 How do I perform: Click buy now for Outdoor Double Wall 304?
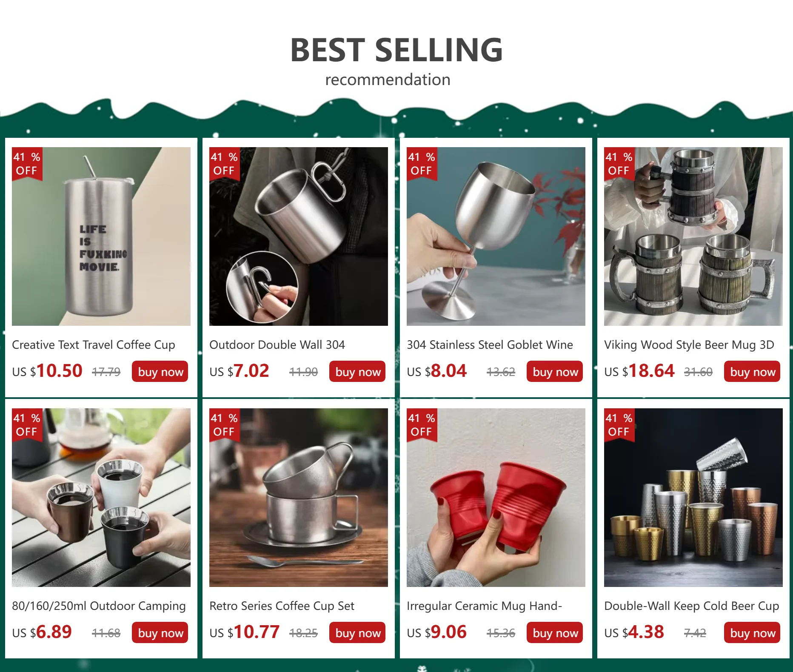[x=357, y=371]
